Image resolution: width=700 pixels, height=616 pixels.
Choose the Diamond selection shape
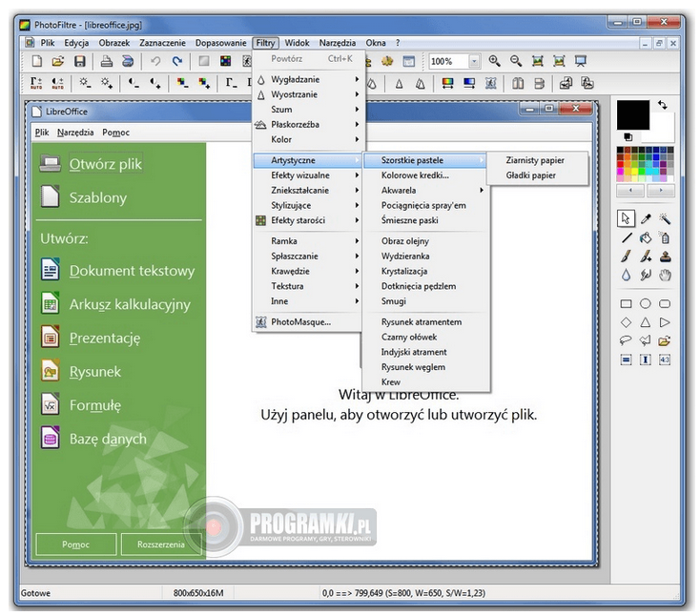pos(627,322)
